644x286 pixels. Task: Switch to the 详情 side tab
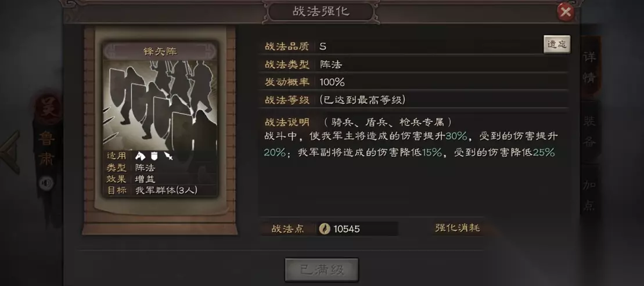589,67
